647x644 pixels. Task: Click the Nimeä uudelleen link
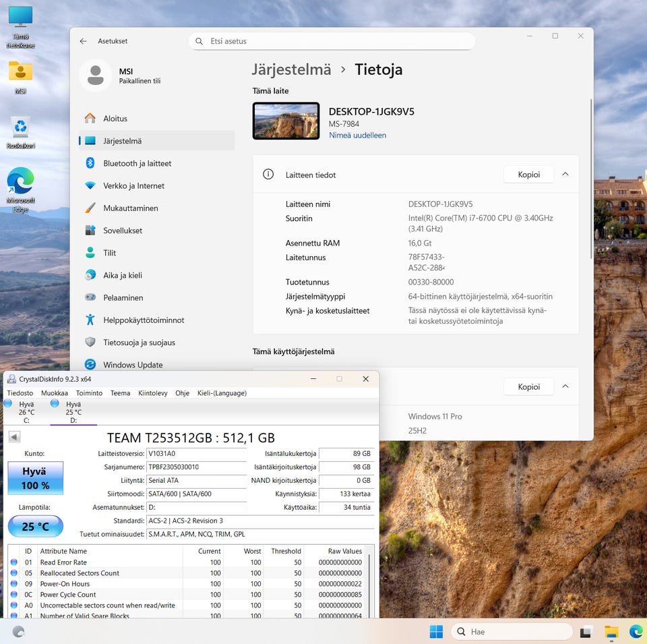[x=357, y=136]
